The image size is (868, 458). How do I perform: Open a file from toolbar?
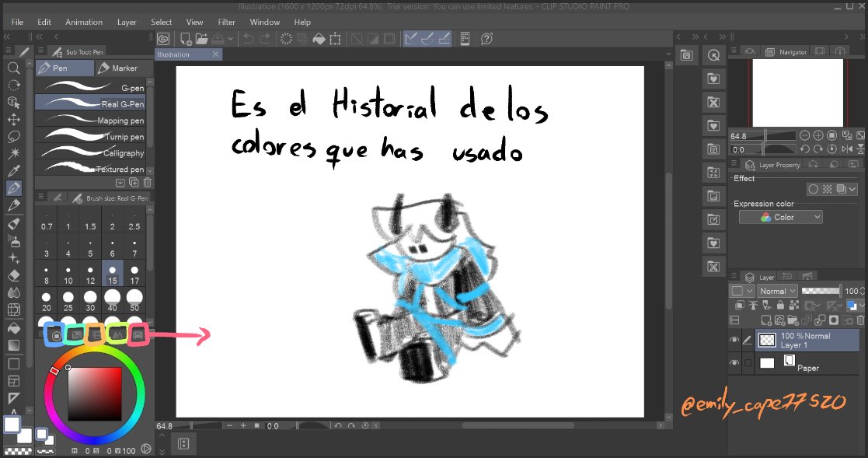201,39
